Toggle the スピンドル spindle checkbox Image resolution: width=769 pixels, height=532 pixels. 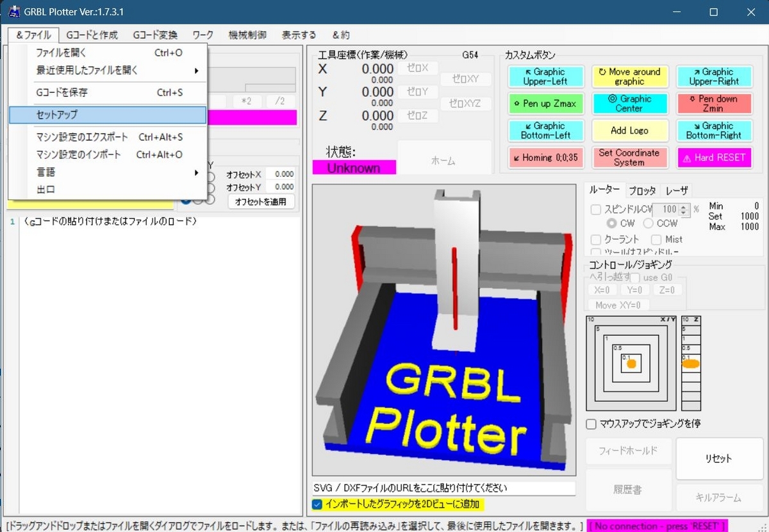(596, 210)
